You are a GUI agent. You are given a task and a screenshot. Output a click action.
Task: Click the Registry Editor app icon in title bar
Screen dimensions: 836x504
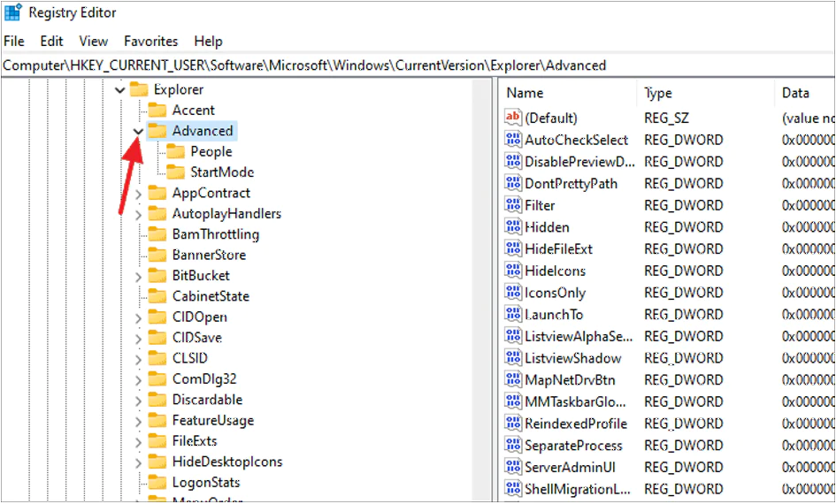pyautogui.click(x=13, y=13)
